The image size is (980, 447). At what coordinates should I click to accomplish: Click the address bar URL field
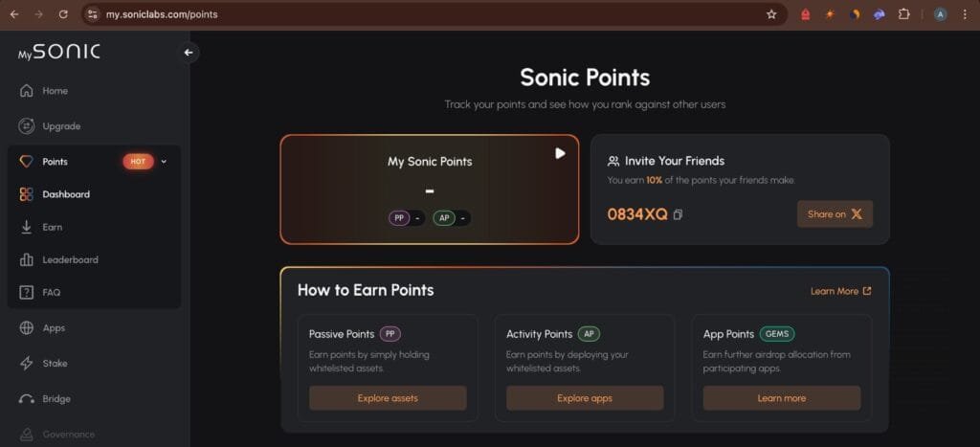432,14
